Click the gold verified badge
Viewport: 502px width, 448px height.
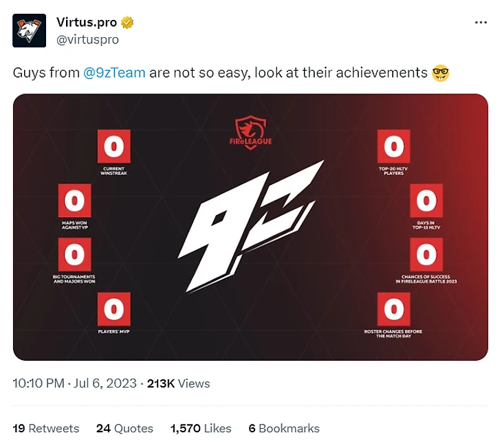click(128, 23)
